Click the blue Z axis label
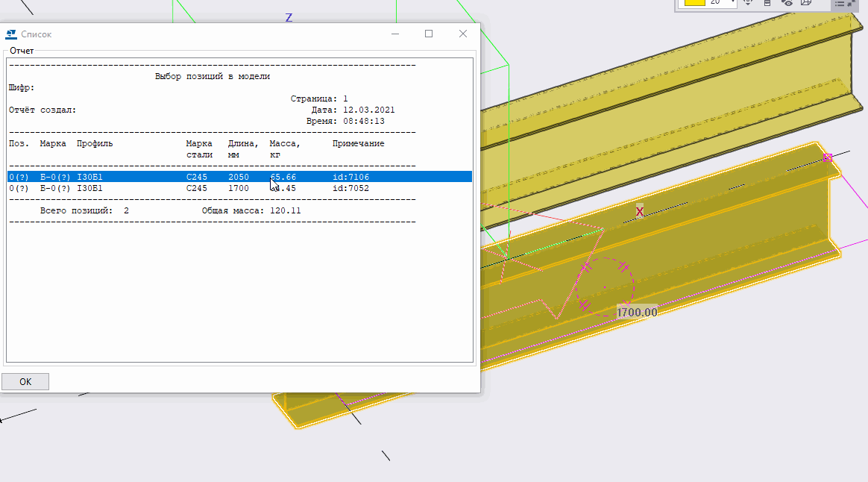 tap(289, 17)
